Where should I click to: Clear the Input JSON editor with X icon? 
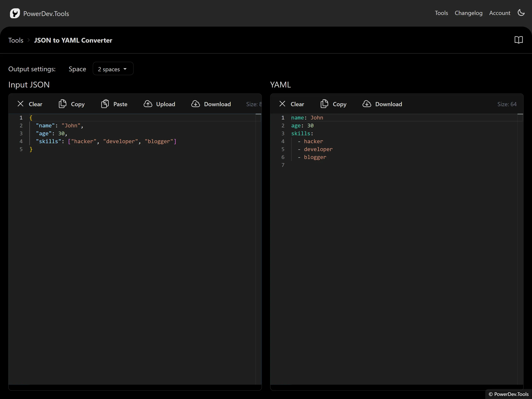[21, 104]
